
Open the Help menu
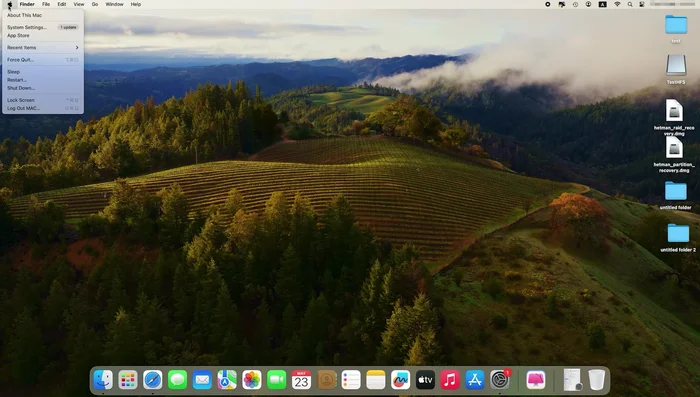(136, 4)
